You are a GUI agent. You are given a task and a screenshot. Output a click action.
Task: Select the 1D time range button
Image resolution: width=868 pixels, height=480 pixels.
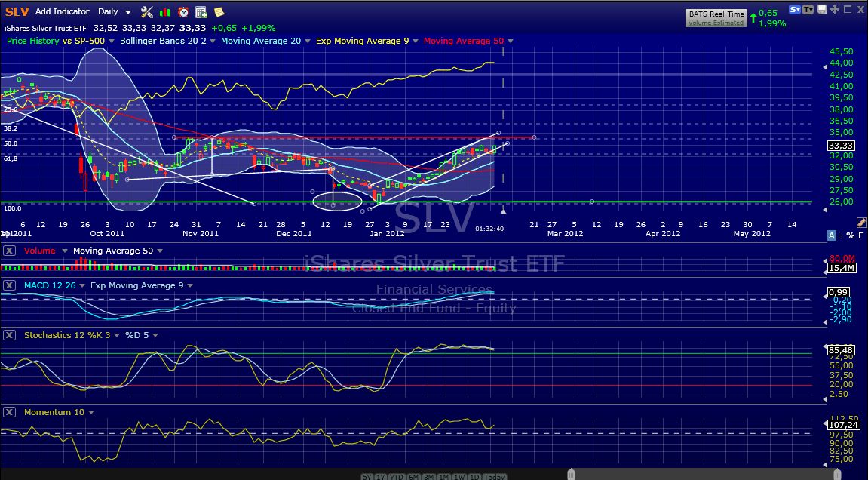[474, 477]
